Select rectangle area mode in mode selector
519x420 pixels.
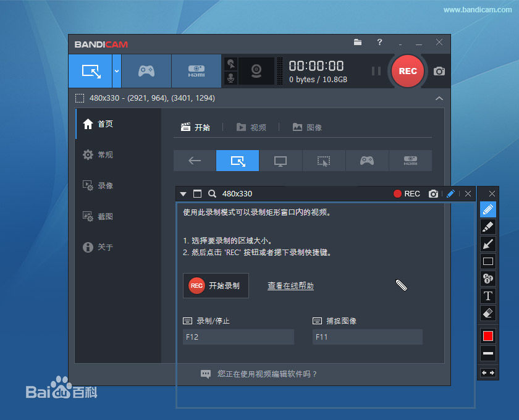coord(238,161)
